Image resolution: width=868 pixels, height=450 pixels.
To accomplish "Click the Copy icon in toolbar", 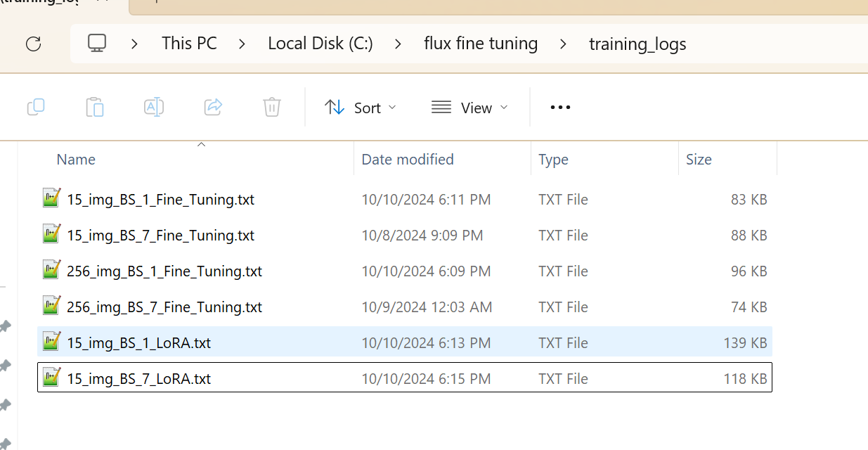I will 36,107.
